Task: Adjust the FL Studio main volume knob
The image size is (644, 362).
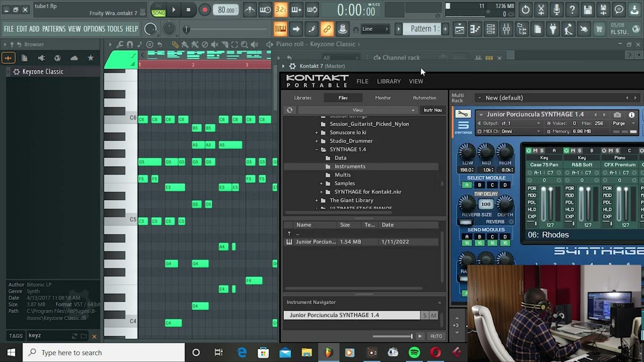Action: [x=150, y=29]
